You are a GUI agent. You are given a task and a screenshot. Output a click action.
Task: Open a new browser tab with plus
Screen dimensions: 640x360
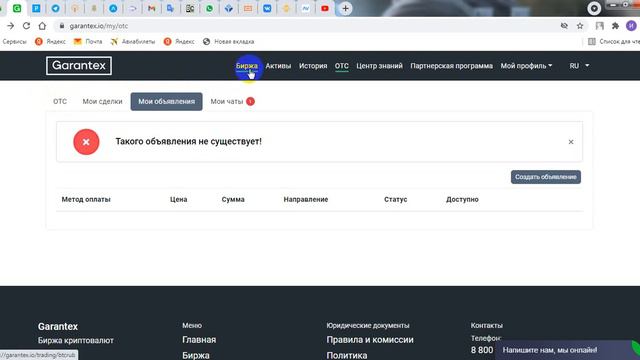click(x=345, y=8)
